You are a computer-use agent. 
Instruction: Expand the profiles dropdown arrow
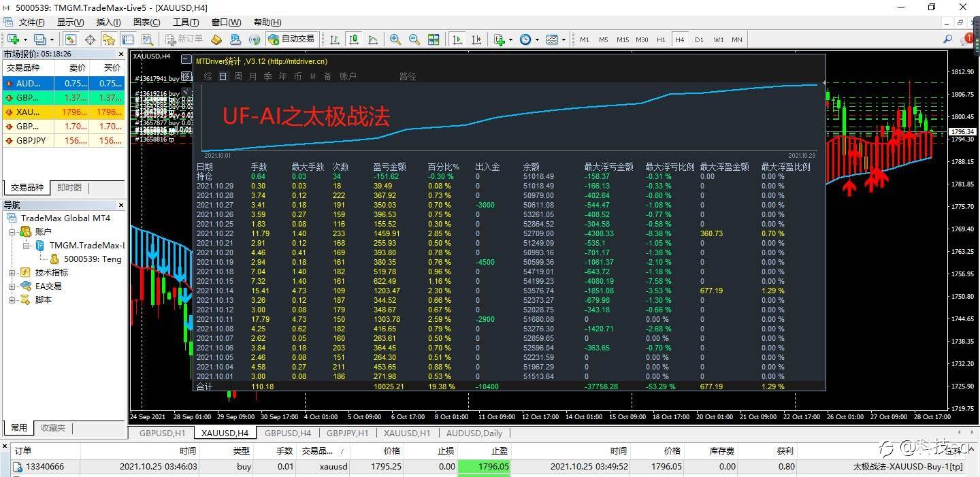coord(51,39)
